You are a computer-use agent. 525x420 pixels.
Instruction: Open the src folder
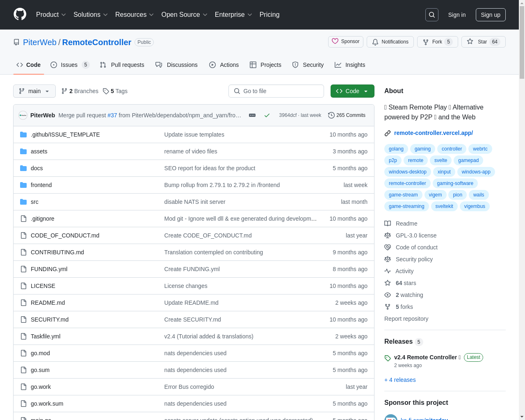pyautogui.click(x=34, y=202)
